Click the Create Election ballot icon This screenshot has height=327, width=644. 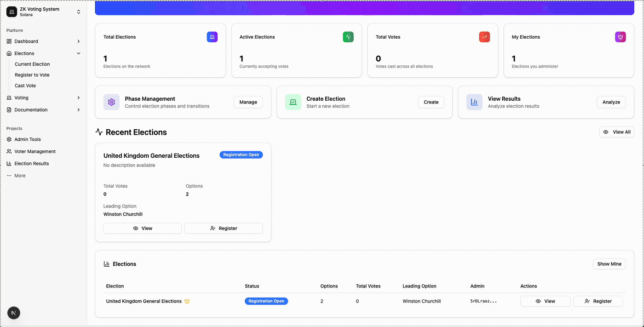(293, 102)
